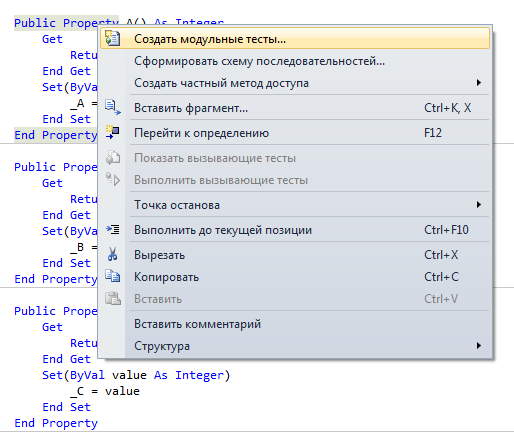Viewport: 514px width, 438px height.
Task: Click the '_C = value' code line
Action: coord(105,391)
